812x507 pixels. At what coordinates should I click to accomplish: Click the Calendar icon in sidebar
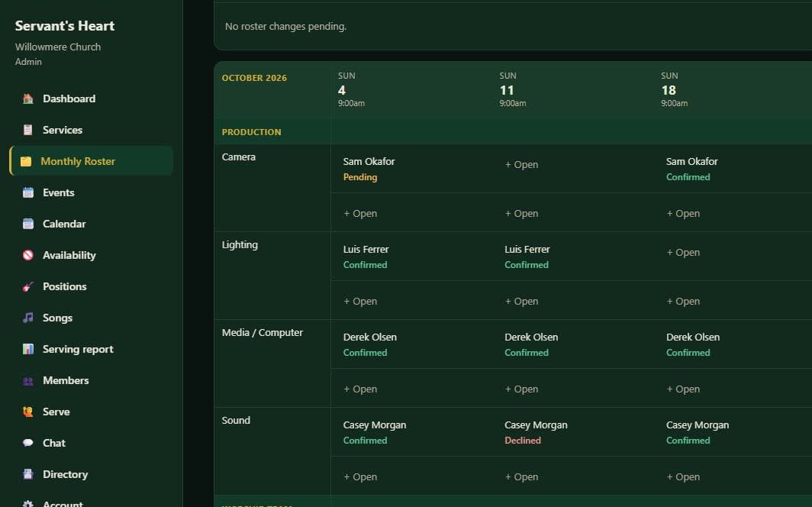[28, 224]
